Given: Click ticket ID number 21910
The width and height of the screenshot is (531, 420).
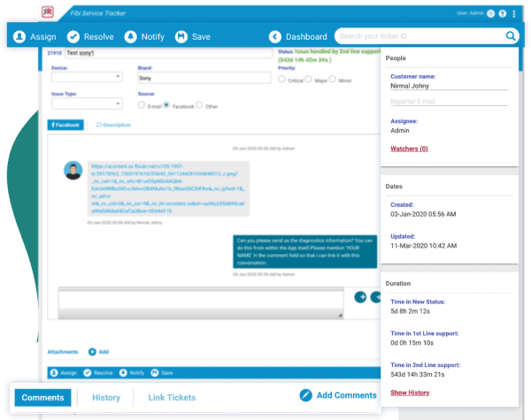Looking at the screenshot, I should coord(55,53).
